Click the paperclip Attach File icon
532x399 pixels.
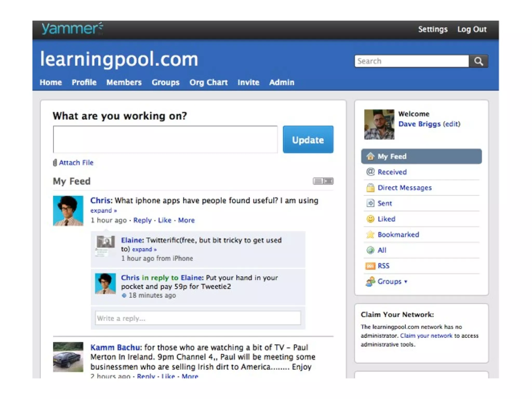(x=55, y=163)
